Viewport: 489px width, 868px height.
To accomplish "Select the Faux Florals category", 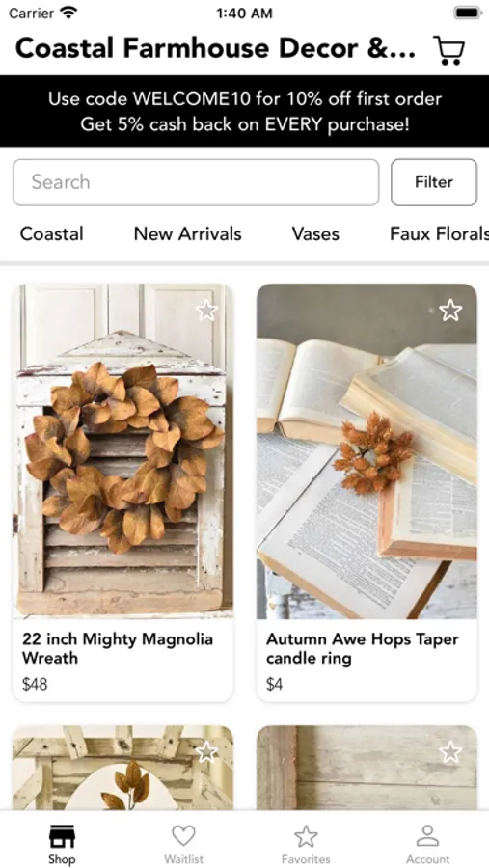I will pos(439,233).
